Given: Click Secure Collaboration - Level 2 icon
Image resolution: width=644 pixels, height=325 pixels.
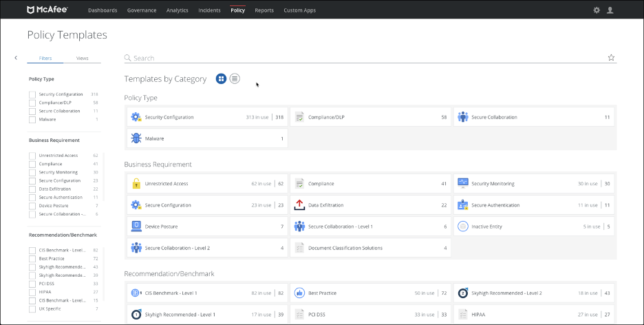Looking at the screenshot, I should tap(136, 248).
